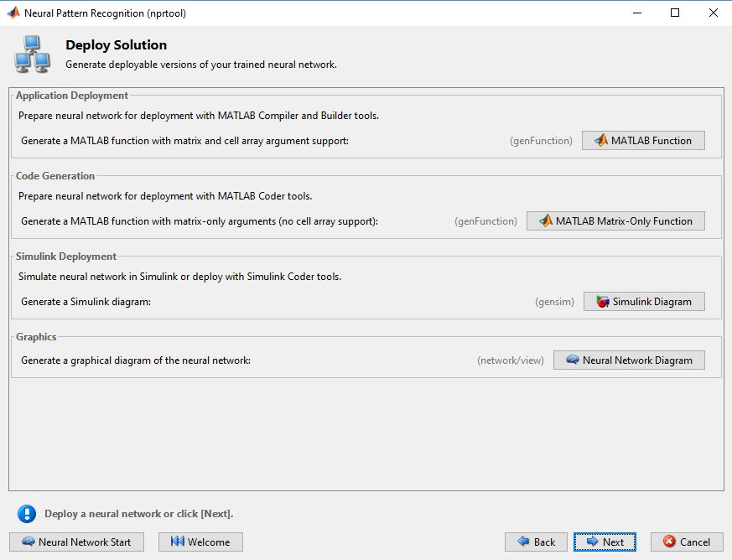The width and height of the screenshot is (732, 560).
Task: Minimize the nprtool window
Action: [x=637, y=13]
